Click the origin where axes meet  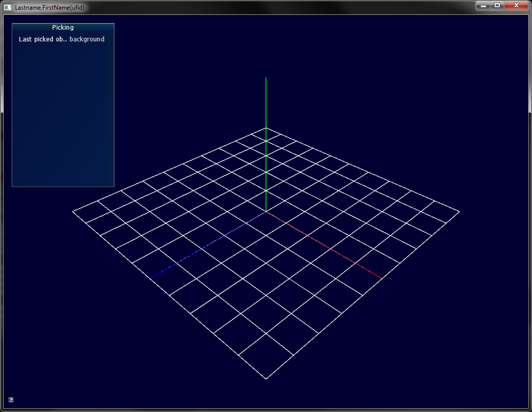point(266,211)
